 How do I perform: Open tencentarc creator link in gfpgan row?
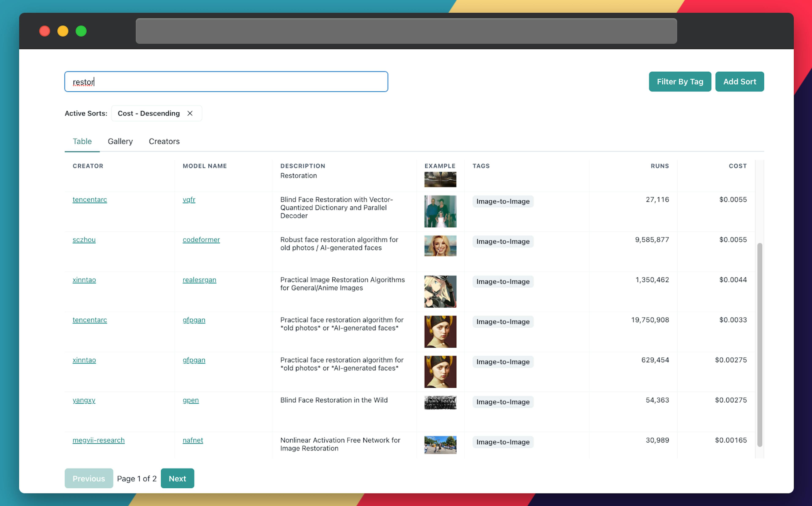pos(90,320)
